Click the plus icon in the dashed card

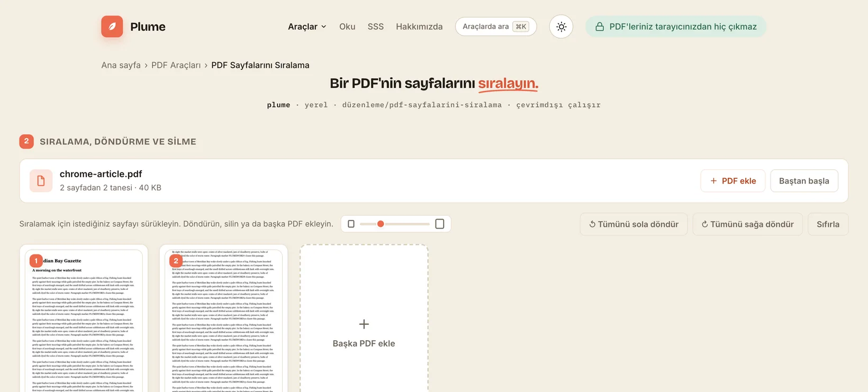tap(364, 324)
